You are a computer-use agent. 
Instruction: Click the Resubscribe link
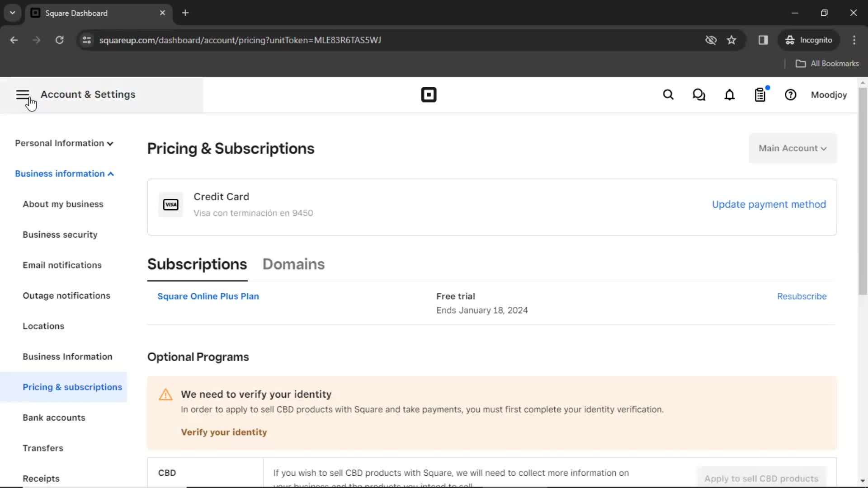802,296
